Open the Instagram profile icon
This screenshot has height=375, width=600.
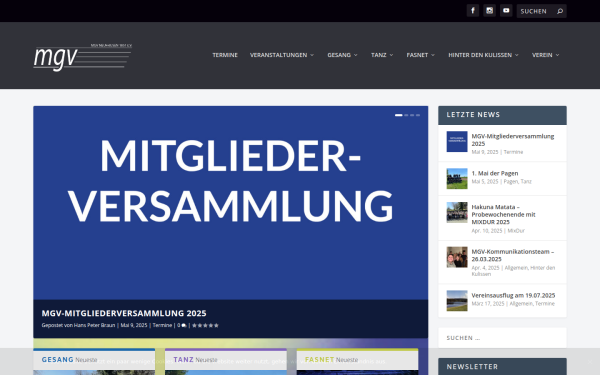coord(489,11)
